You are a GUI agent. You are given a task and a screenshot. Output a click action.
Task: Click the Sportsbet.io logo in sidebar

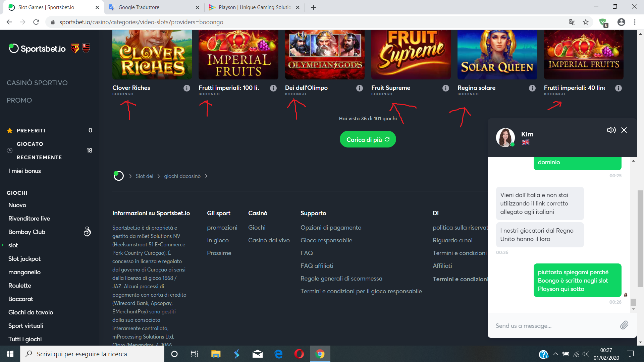tap(37, 49)
